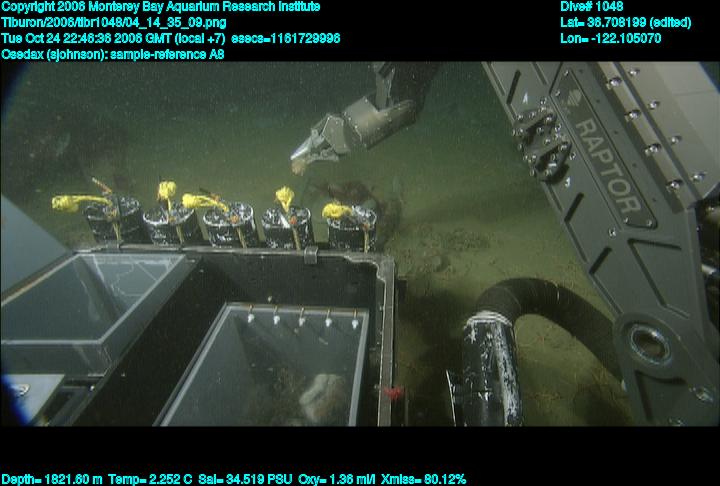The width and height of the screenshot is (720, 486).
Task: Click the black suction hose nozzle
Action: (489, 367)
